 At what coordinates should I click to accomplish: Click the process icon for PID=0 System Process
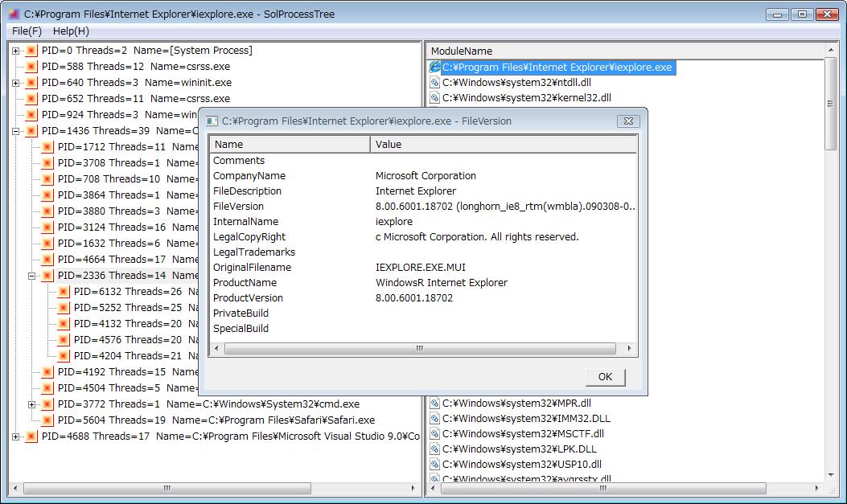pos(31,51)
